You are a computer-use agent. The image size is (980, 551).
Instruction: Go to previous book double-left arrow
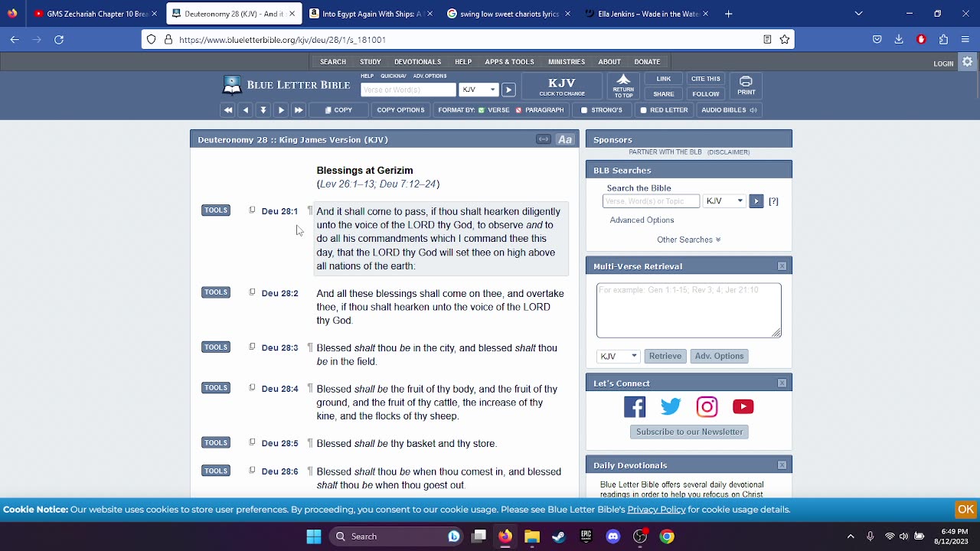click(227, 110)
